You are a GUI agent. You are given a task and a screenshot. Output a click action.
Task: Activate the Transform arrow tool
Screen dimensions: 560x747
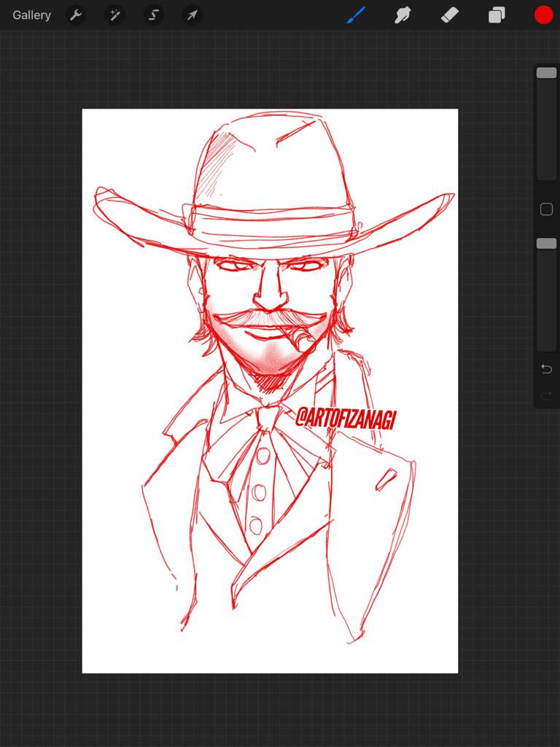pos(192,15)
